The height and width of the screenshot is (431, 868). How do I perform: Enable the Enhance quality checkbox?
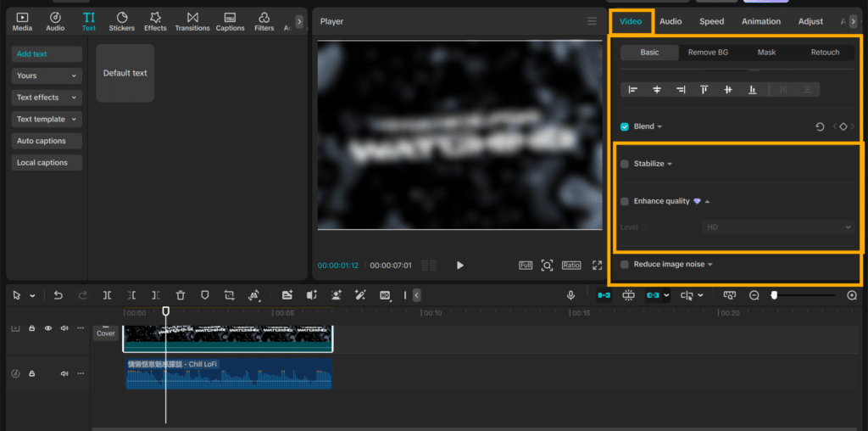tap(625, 202)
